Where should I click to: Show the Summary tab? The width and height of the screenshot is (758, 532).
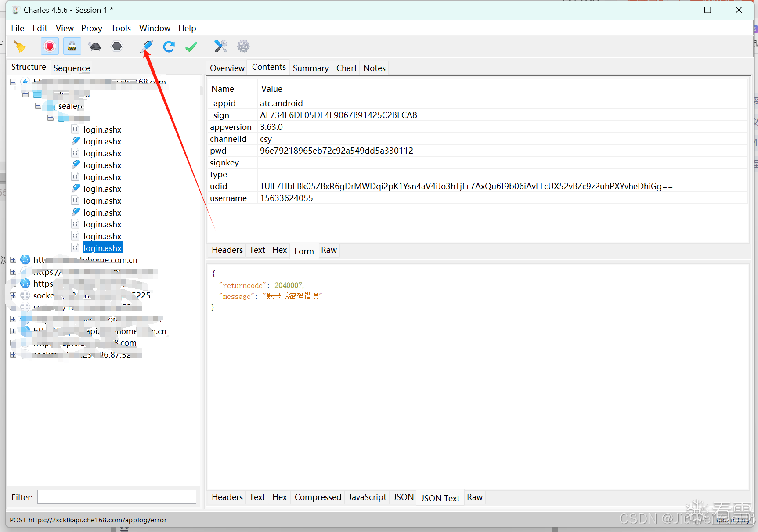coord(310,68)
